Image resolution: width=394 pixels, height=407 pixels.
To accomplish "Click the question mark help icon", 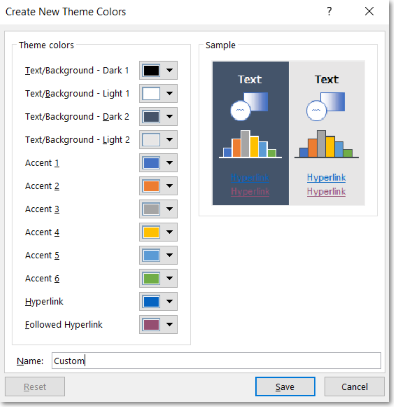I will (x=329, y=12).
